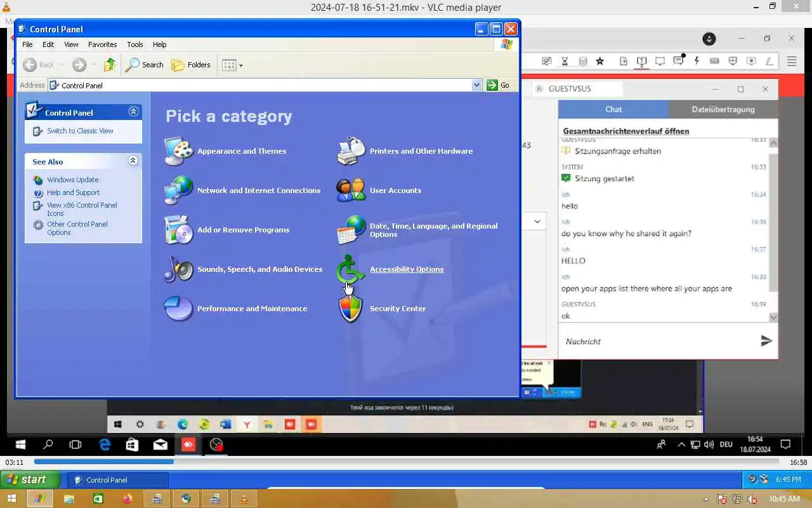Open the Tools menu

click(135, 44)
